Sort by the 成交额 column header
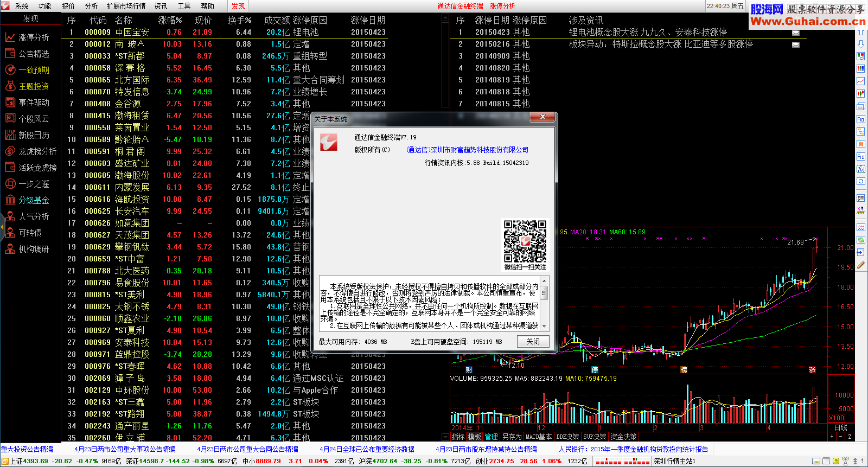 pyautogui.click(x=277, y=20)
